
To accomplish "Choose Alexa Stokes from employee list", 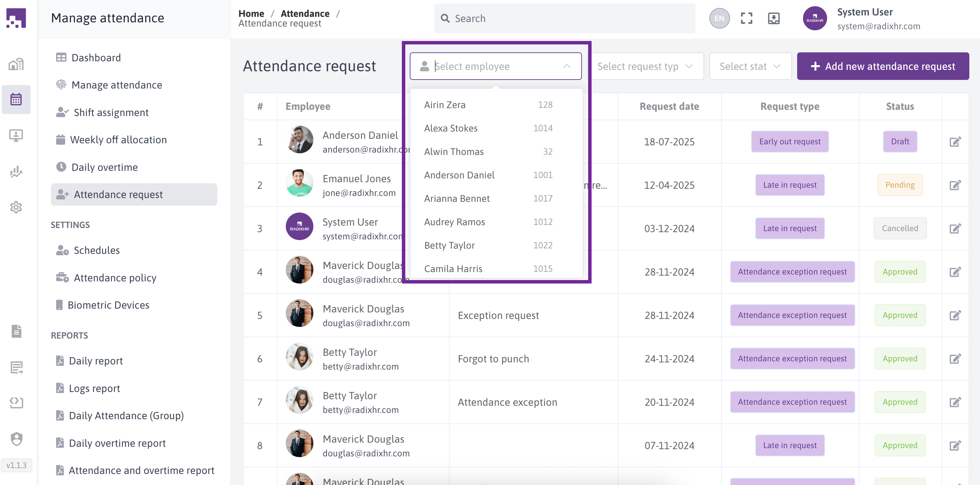I will click(450, 128).
